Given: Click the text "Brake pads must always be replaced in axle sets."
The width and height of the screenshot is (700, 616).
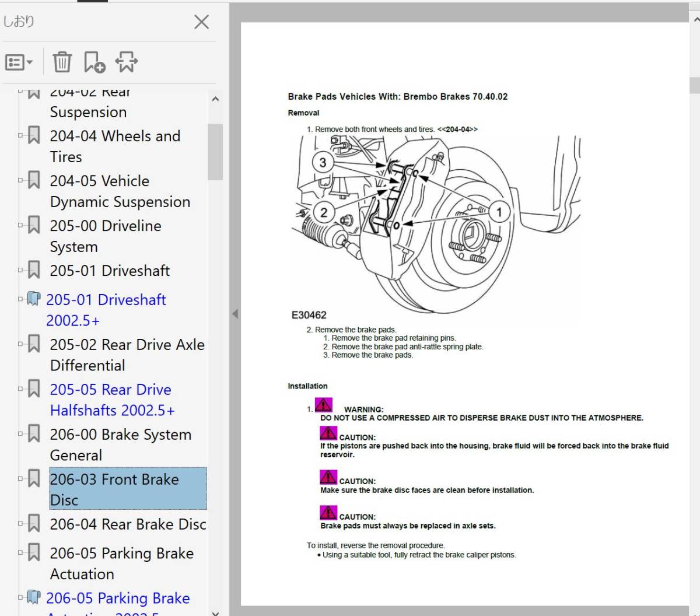Looking at the screenshot, I should tap(408, 526).
